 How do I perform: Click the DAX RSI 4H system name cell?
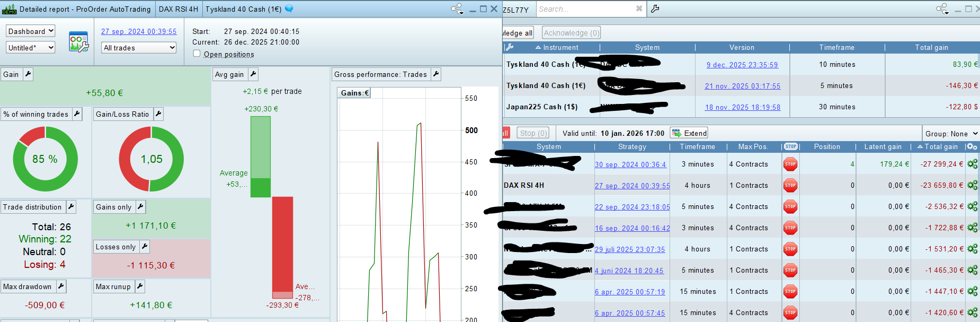[548, 185]
